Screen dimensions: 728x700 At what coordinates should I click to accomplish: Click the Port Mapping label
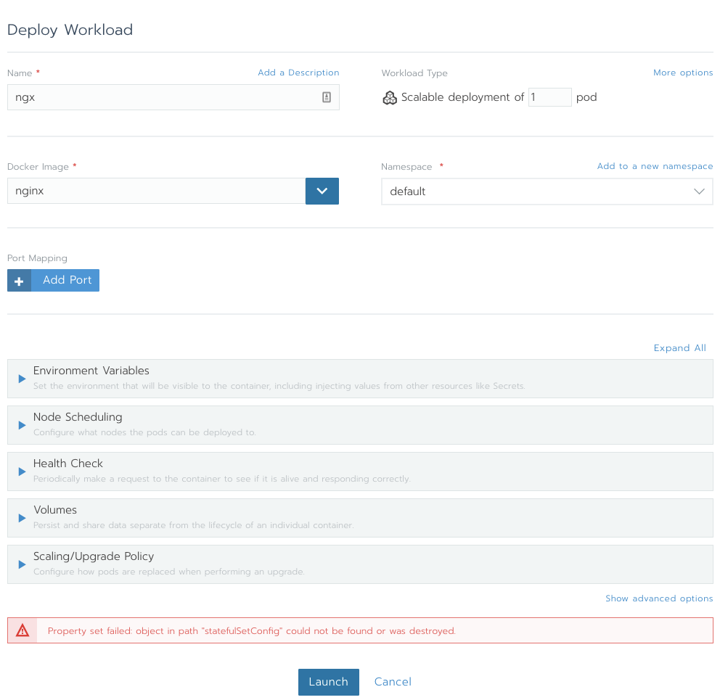[x=37, y=258]
